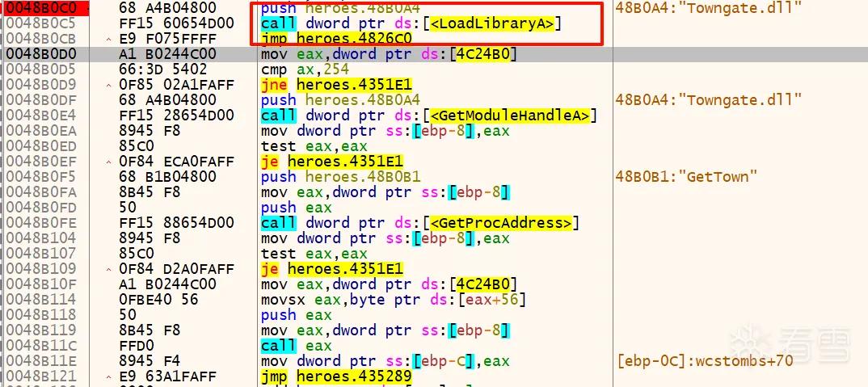Click address 0048B0ED
The image size is (868, 387).
pos(42,146)
